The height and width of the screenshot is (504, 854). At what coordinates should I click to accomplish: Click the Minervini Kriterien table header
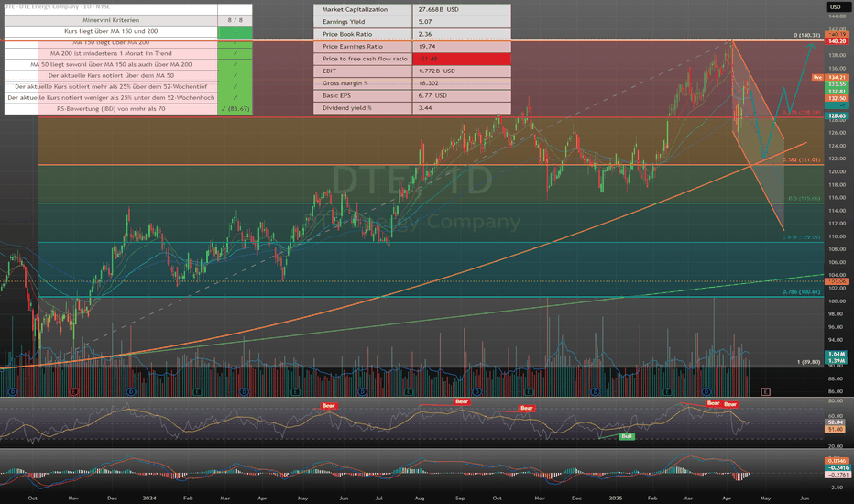(111, 20)
